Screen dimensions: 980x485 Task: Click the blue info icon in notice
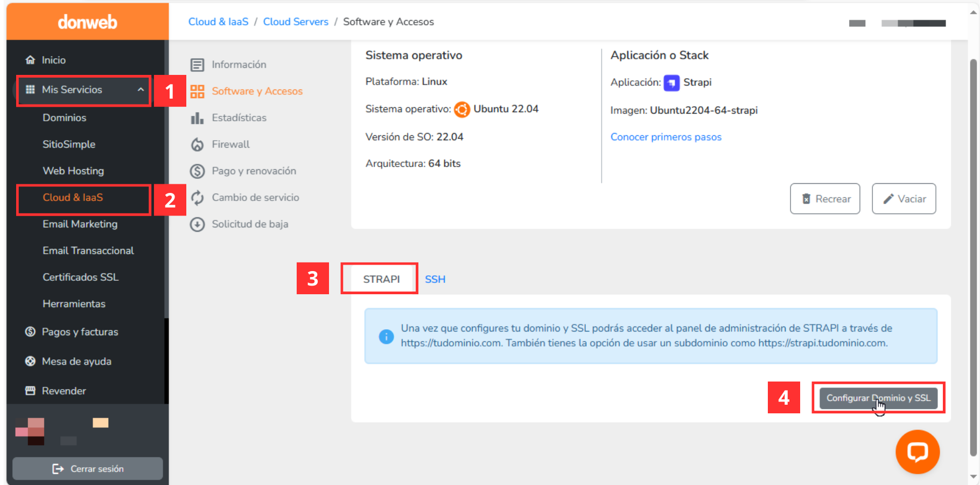[x=386, y=336]
